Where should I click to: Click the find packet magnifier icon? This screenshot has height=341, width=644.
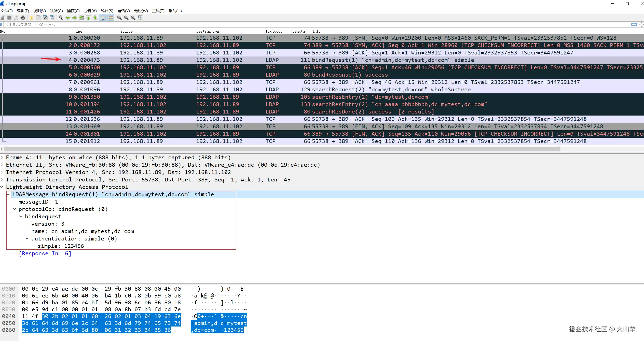tap(61, 18)
